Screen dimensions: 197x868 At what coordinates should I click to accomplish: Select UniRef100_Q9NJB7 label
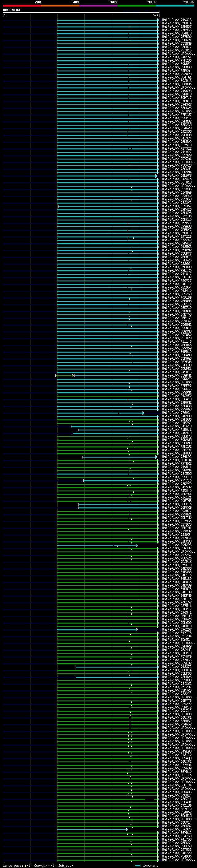point(177,548)
